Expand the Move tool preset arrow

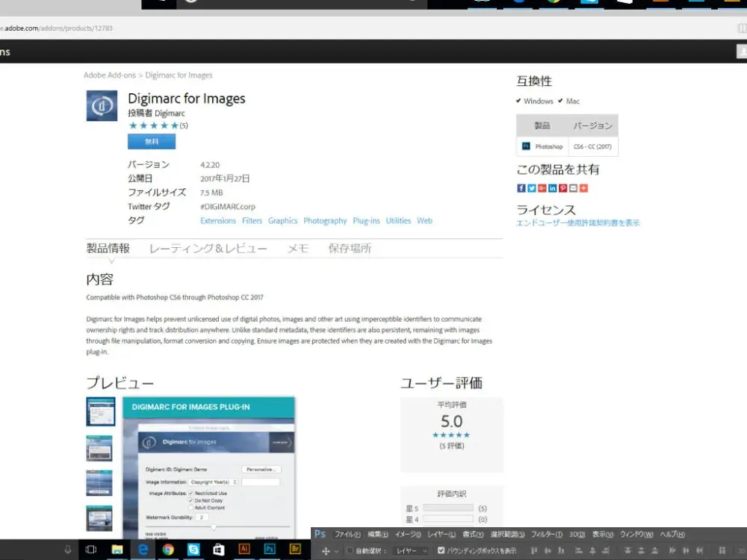pos(336,552)
